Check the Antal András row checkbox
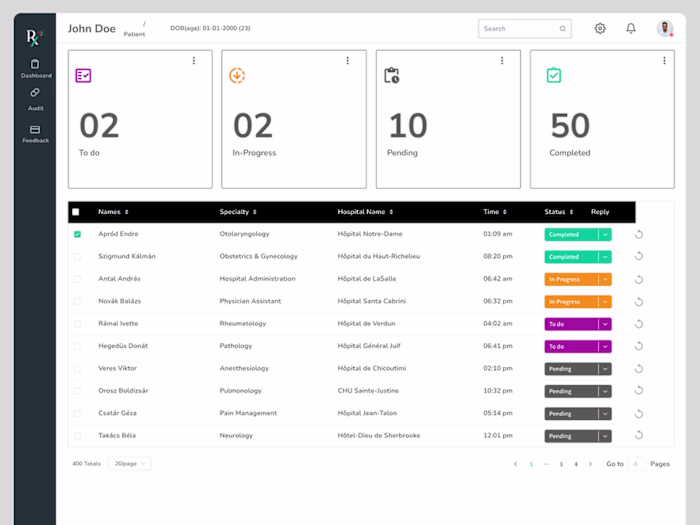700x525 pixels. 77,279
